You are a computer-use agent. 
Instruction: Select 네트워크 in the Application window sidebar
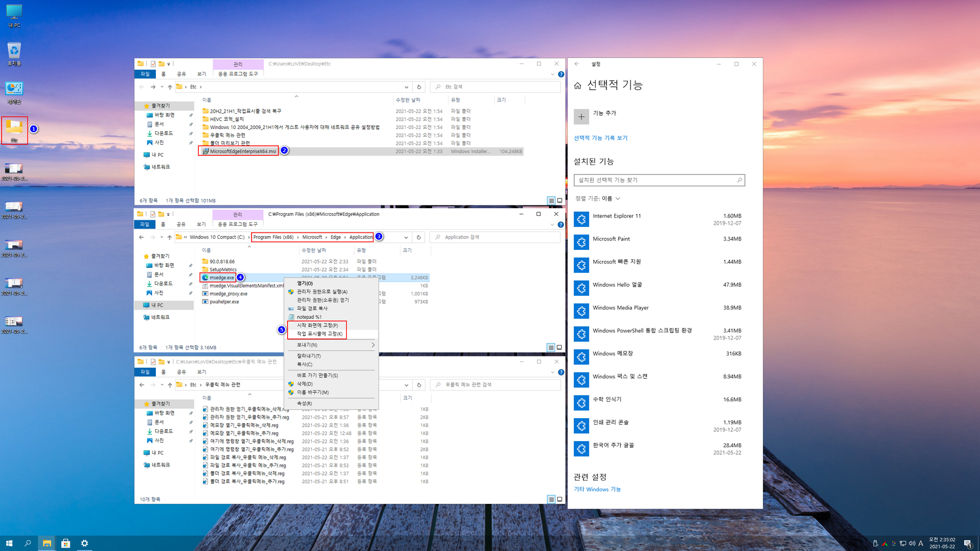pos(160,317)
